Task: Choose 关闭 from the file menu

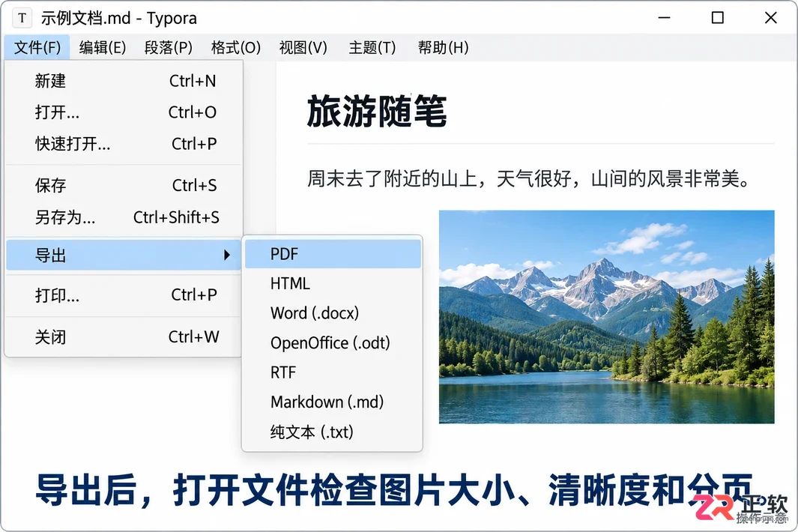Action: click(124, 336)
